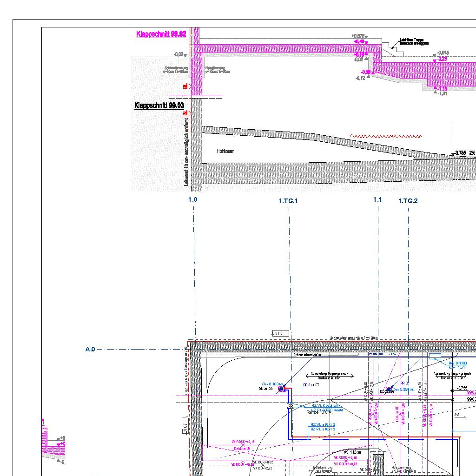Select grid axis label 1.TG.1
The height and width of the screenshot is (476, 476).
288,201
